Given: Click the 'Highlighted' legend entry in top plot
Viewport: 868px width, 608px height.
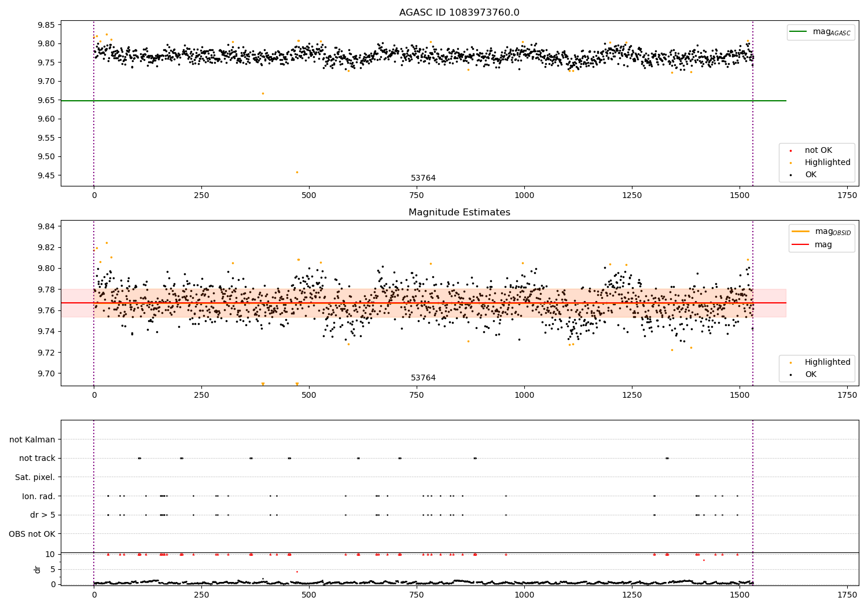Looking at the screenshot, I should click(x=827, y=163).
